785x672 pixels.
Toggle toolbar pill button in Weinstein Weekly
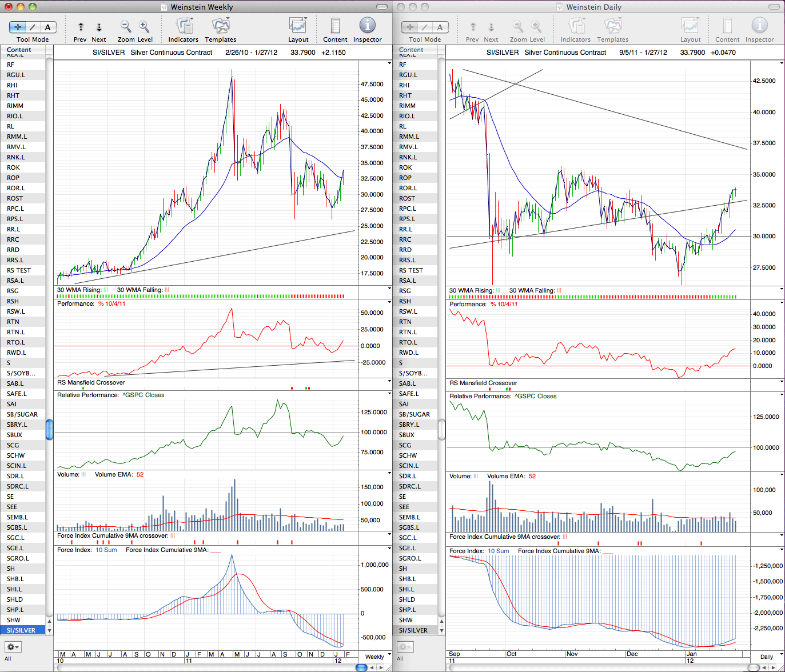[382, 7]
